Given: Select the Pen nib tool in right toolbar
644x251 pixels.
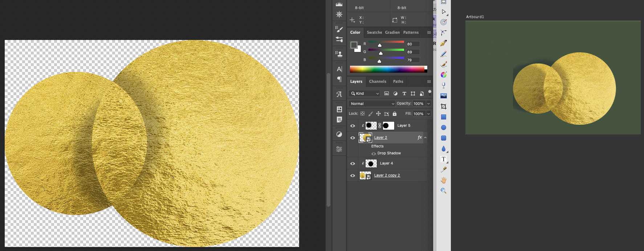Looking at the screenshot, I should point(444,43).
